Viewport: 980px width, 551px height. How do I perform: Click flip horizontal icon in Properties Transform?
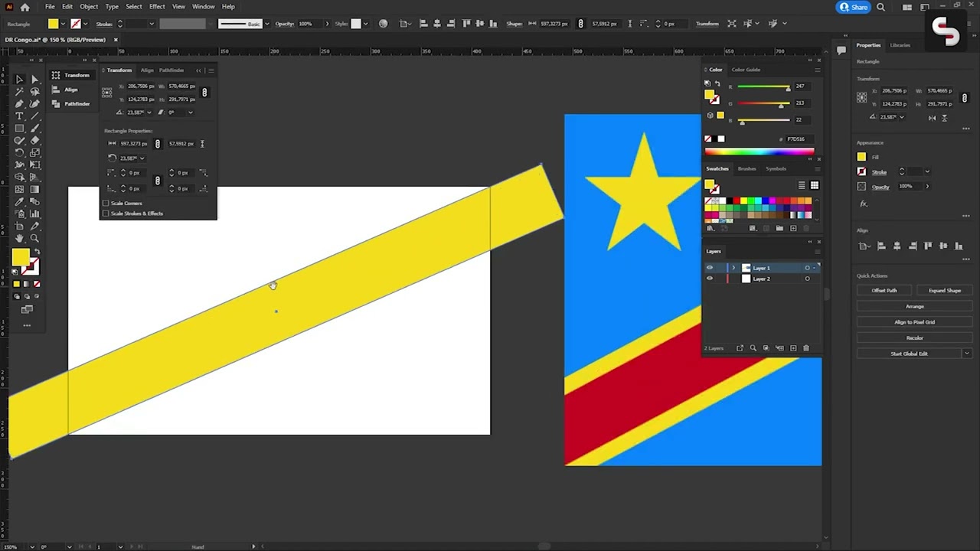click(933, 118)
